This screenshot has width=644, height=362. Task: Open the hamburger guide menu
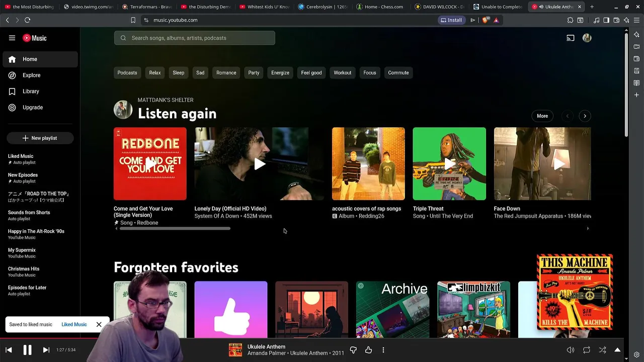[x=12, y=38]
